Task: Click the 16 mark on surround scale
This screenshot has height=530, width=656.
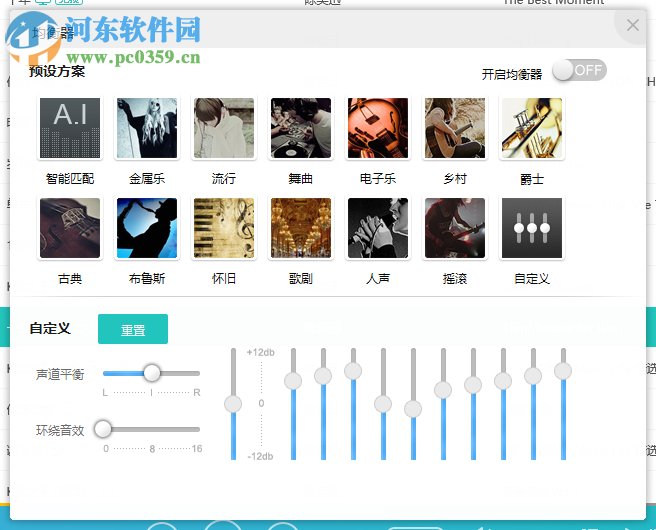Action: point(197,449)
